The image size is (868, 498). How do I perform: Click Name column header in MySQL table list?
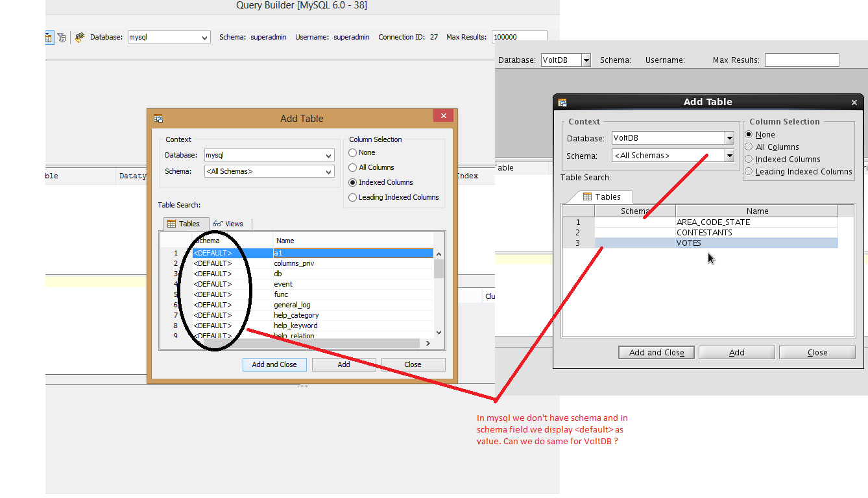[x=353, y=241]
